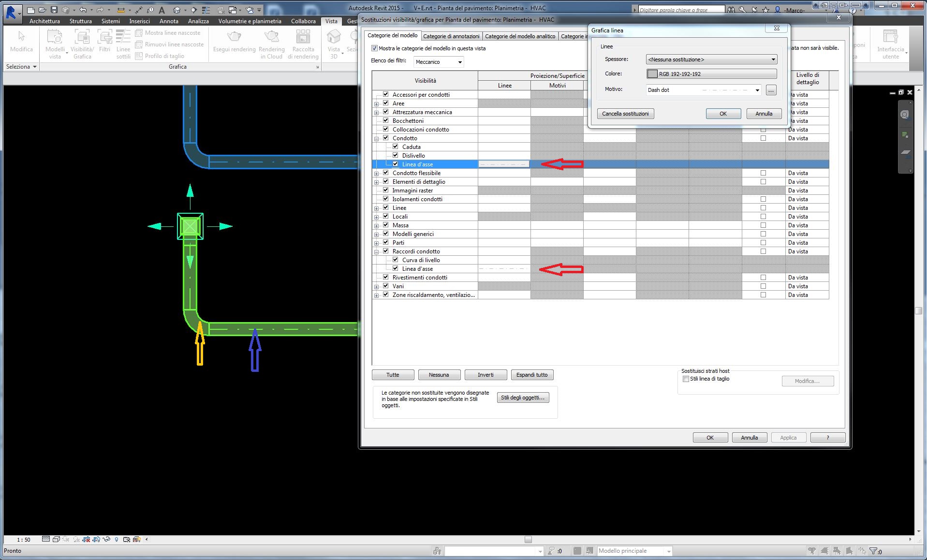Click the Switch Windows icon in quick access toolbar
The height and width of the screenshot is (560, 927).
pyautogui.click(x=232, y=10)
